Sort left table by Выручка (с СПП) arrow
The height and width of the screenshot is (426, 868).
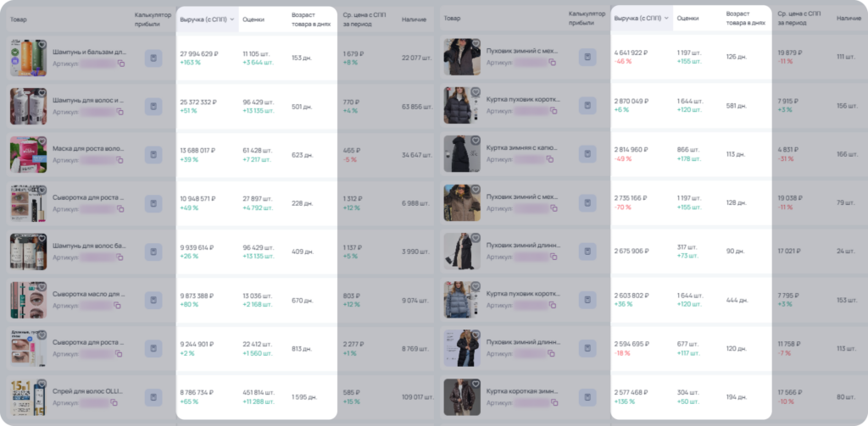(232, 19)
